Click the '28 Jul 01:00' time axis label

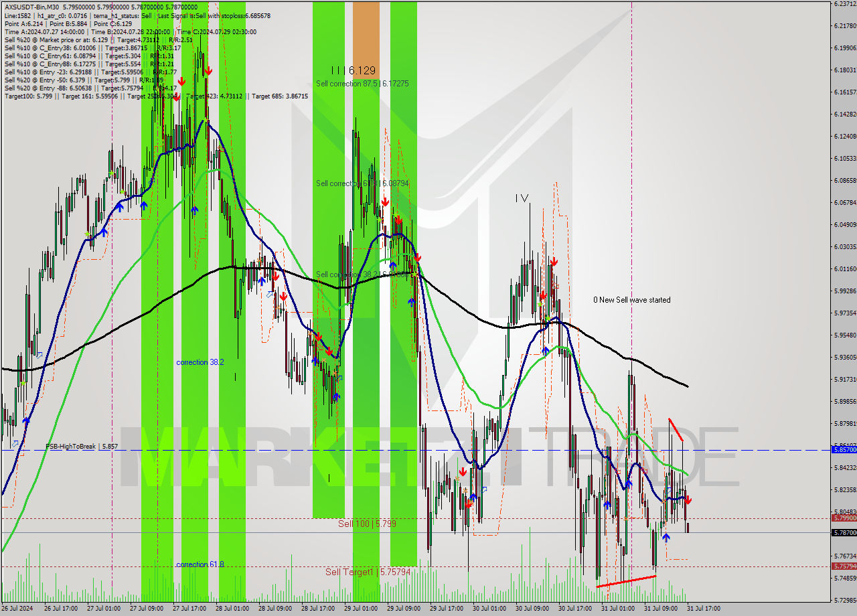click(x=232, y=609)
